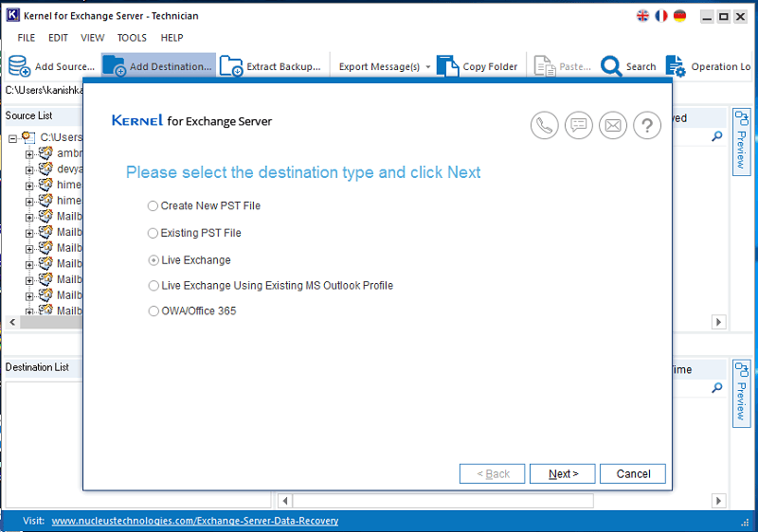Click the Add Source database icon

click(x=19, y=66)
